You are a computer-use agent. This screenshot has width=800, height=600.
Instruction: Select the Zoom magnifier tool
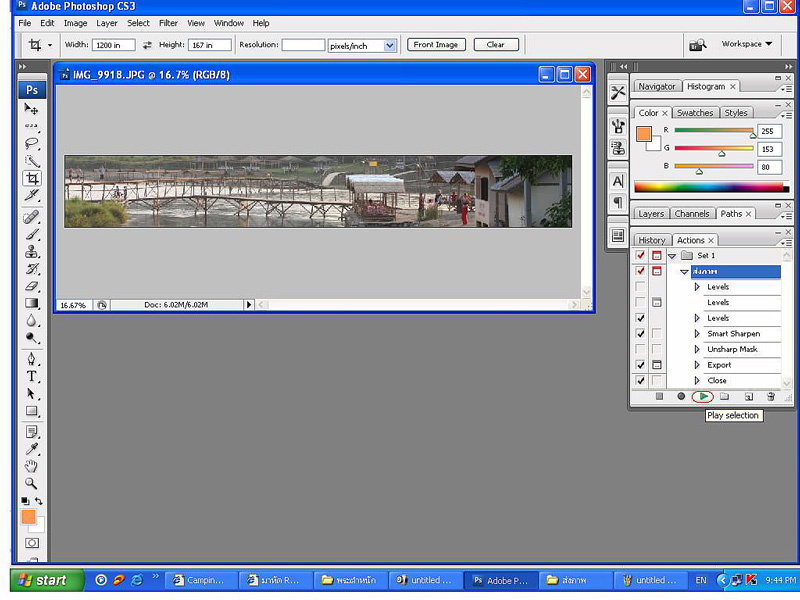pos(32,483)
